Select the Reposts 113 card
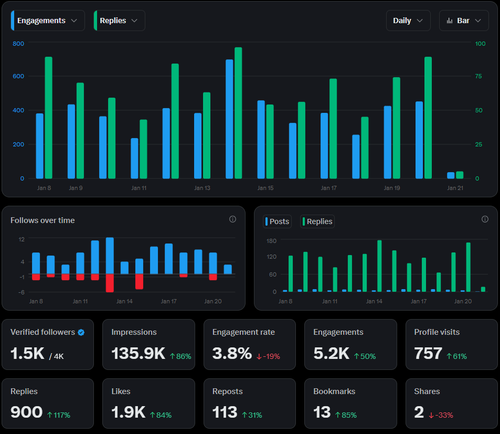The height and width of the screenshot is (434, 500). (250, 403)
